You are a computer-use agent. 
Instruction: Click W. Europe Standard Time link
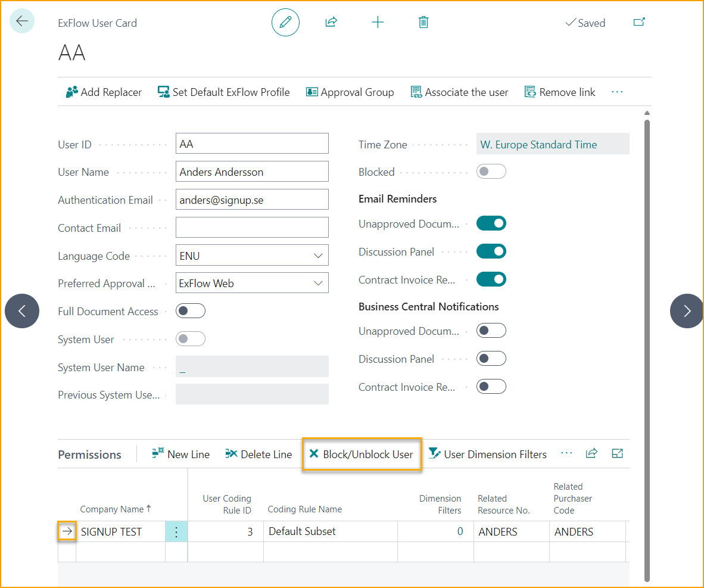[538, 145]
